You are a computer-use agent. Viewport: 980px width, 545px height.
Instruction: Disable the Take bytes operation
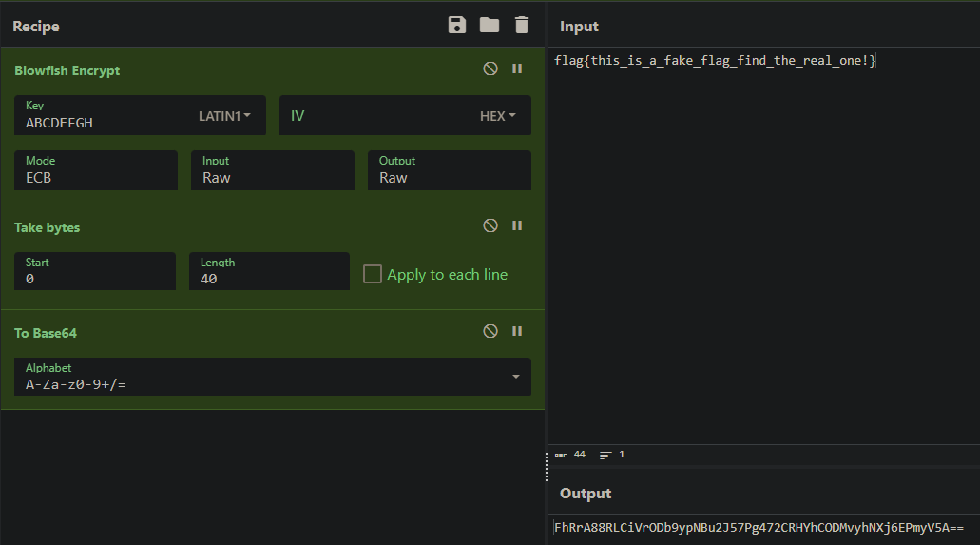tap(490, 225)
